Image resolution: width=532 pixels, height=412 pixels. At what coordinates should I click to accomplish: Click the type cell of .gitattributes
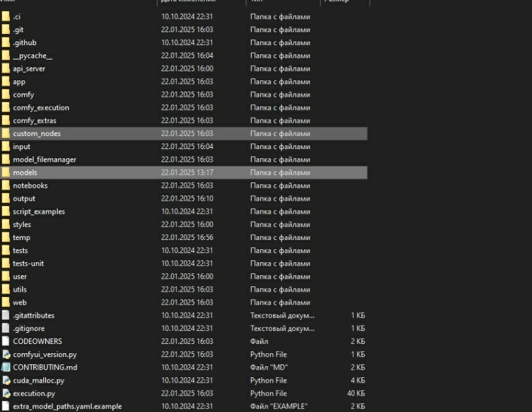(x=282, y=315)
